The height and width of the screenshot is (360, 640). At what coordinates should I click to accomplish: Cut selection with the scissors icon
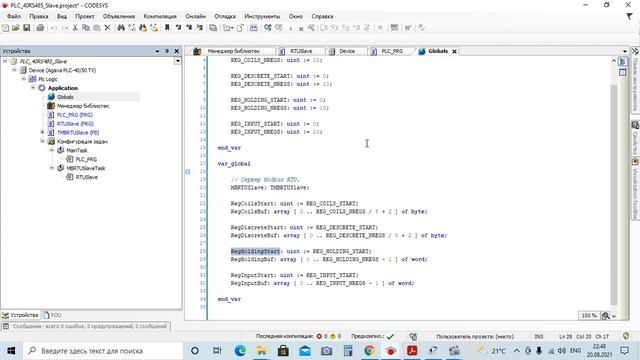[75, 28]
